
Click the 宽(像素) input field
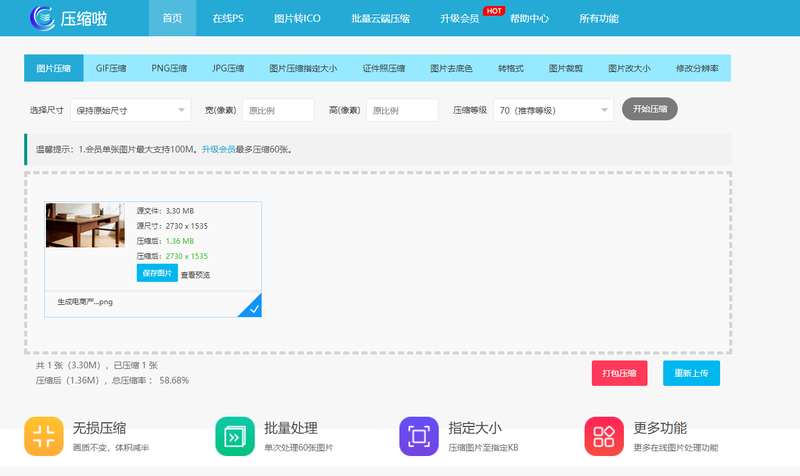[278, 110]
